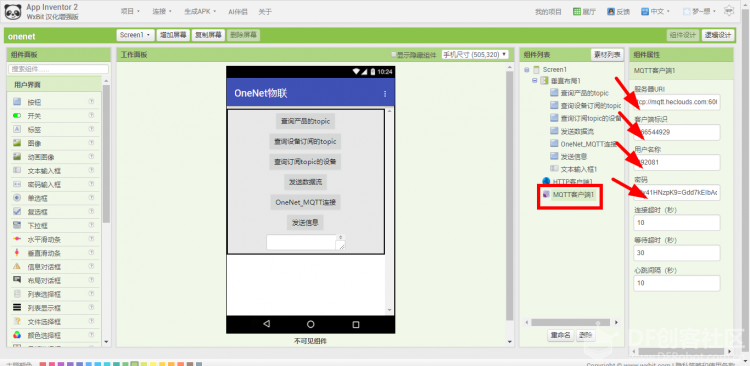Click 发送信息 button in phone preview
This screenshot has width=750, height=366.
[305, 222]
